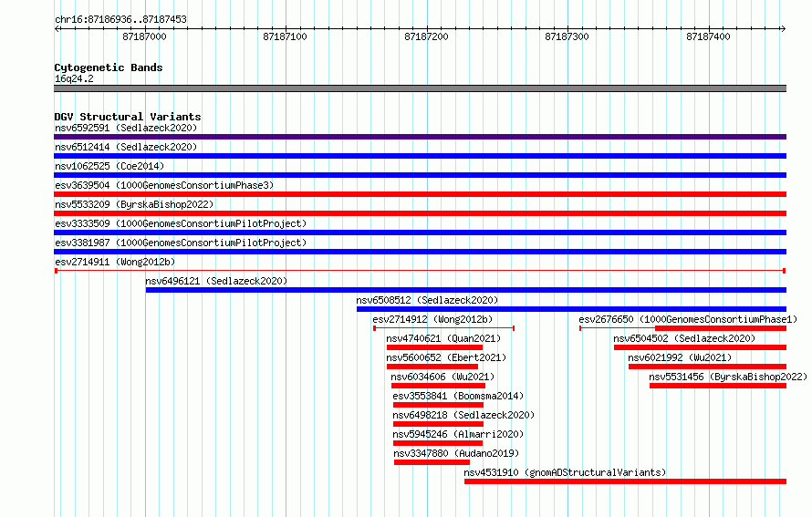The image size is (812, 517).
Task: Open the esv3333509 (1000GenomesConsortiumPilotProject) label
Action: point(181,223)
